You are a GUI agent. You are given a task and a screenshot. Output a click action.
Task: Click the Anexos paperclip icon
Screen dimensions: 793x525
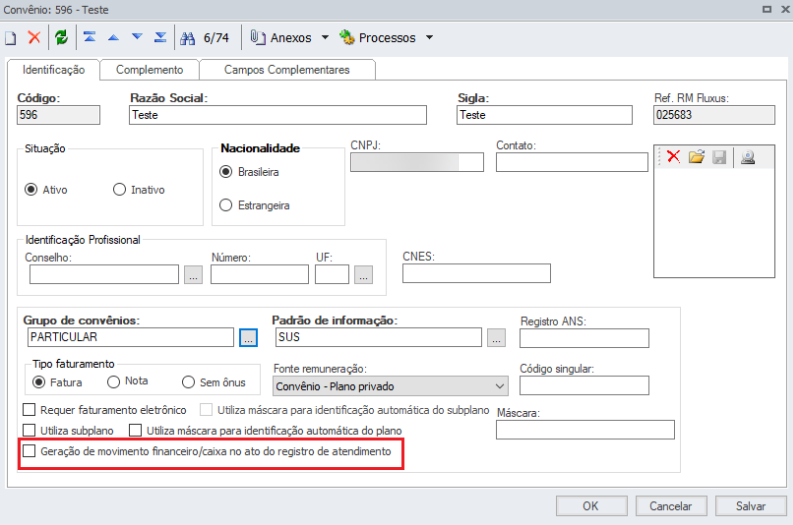258,37
